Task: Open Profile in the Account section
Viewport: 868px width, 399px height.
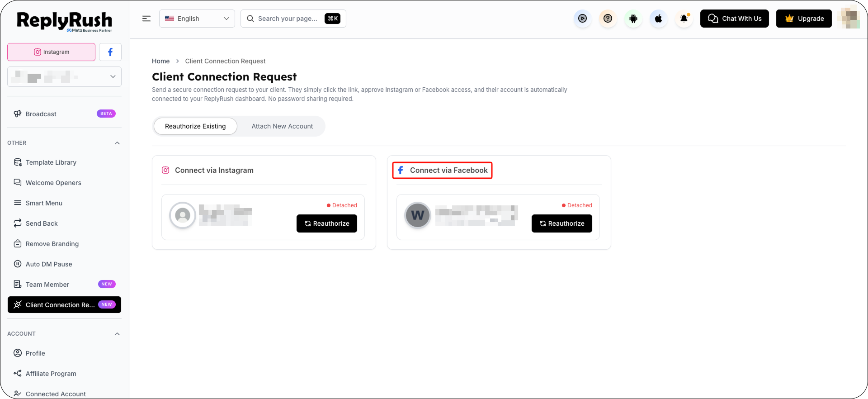Action: pos(64,353)
